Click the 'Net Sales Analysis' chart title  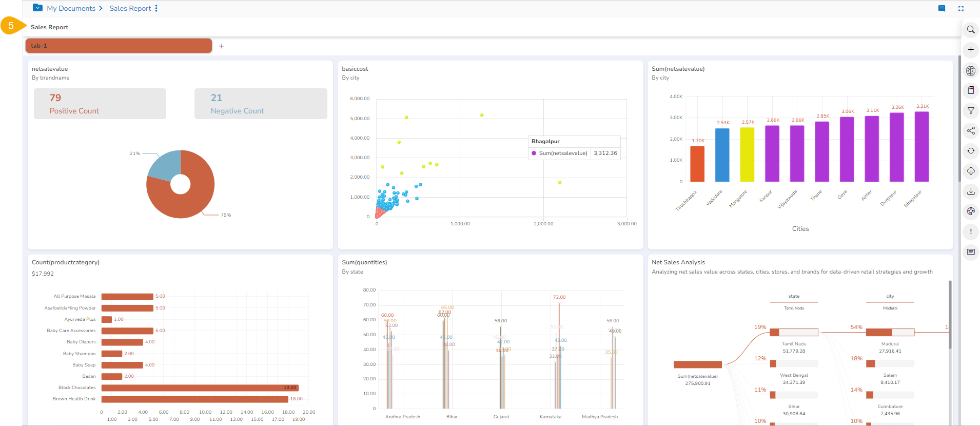[x=678, y=262]
